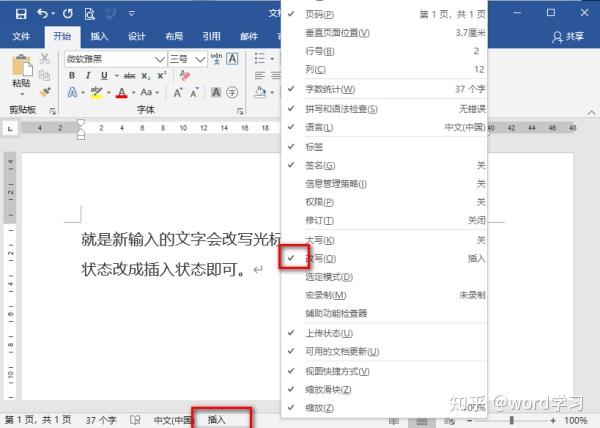600x428 pixels.
Task: Click 37 个字 word count in status bar
Action: pyautogui.click(x=101, y=420)
